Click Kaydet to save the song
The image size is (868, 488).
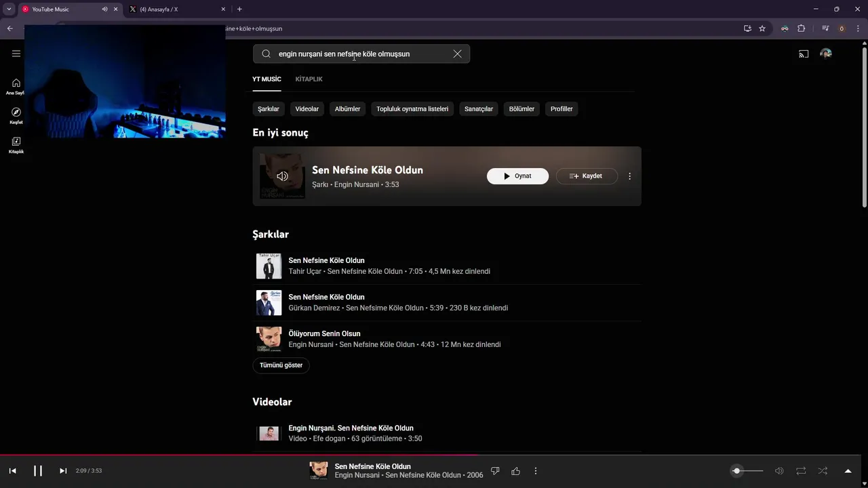pyautogui.click(x=587, y=176)
